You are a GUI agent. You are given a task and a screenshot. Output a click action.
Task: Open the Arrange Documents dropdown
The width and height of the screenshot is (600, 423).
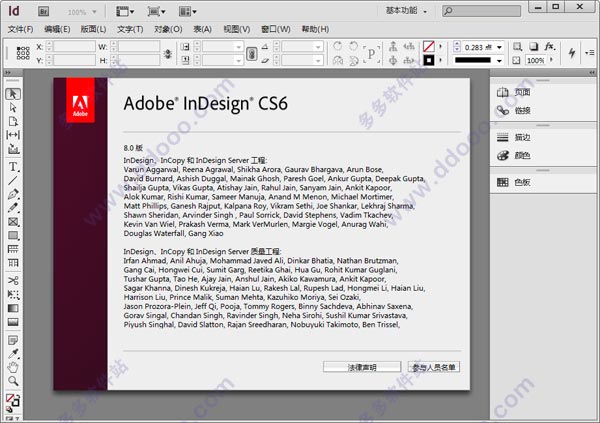pyautogui.click(x=188, y=11)
